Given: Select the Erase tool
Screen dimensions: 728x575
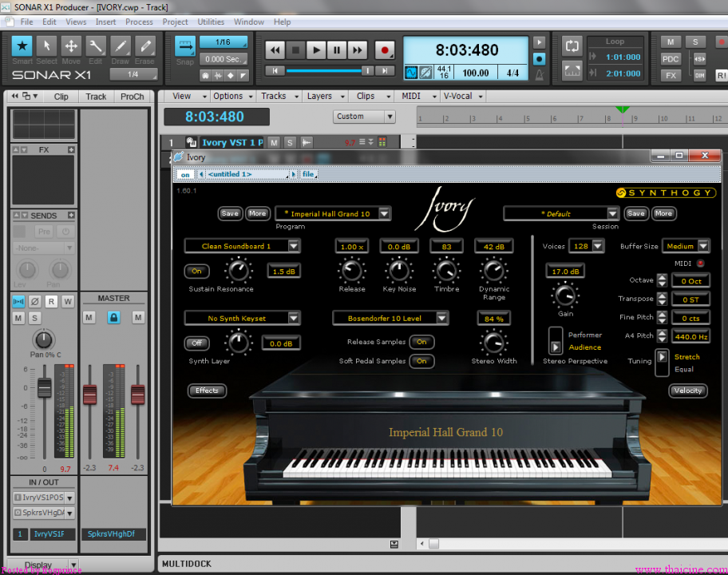Looking at the screenshot, I should tap(144, 46).
